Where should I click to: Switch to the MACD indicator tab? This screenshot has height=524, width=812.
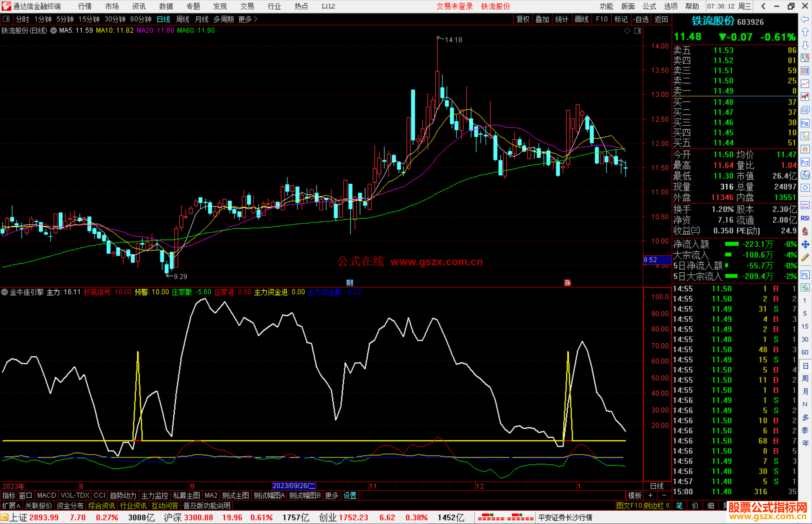pos(46,495)
